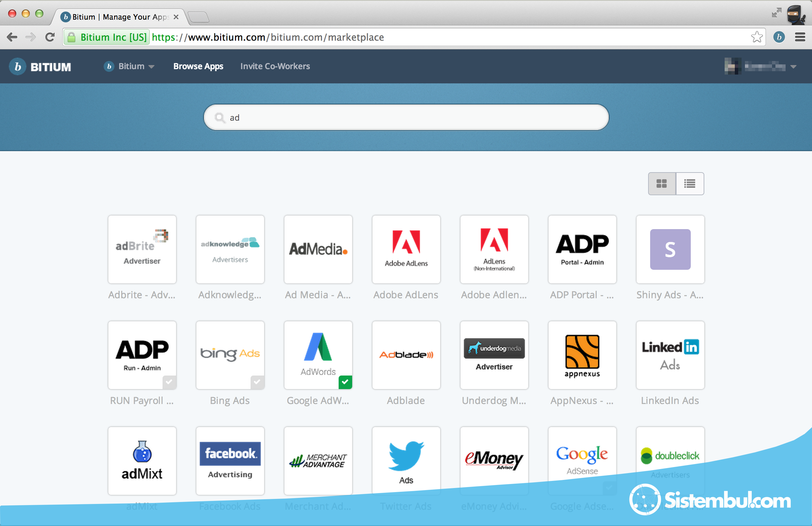Open the Shiny Ads purple S tile
Viewport: 812px width, 526px height.
pyautogui.click(x=670, y=249)
